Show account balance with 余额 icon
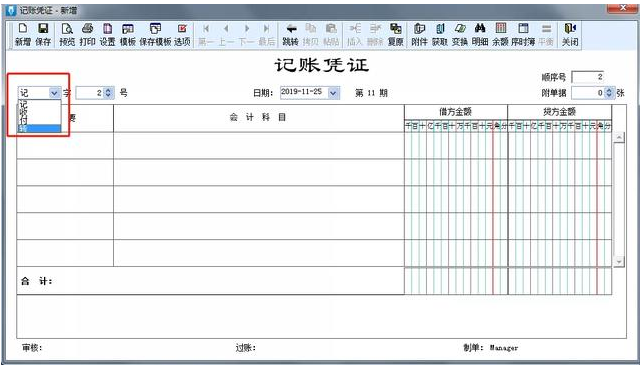The image size is (640, 365). pos(500,34)
